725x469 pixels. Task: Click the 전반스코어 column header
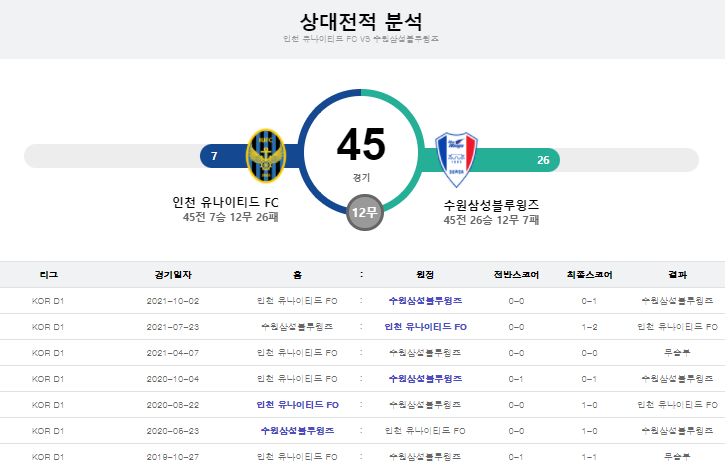click(516, 275)
